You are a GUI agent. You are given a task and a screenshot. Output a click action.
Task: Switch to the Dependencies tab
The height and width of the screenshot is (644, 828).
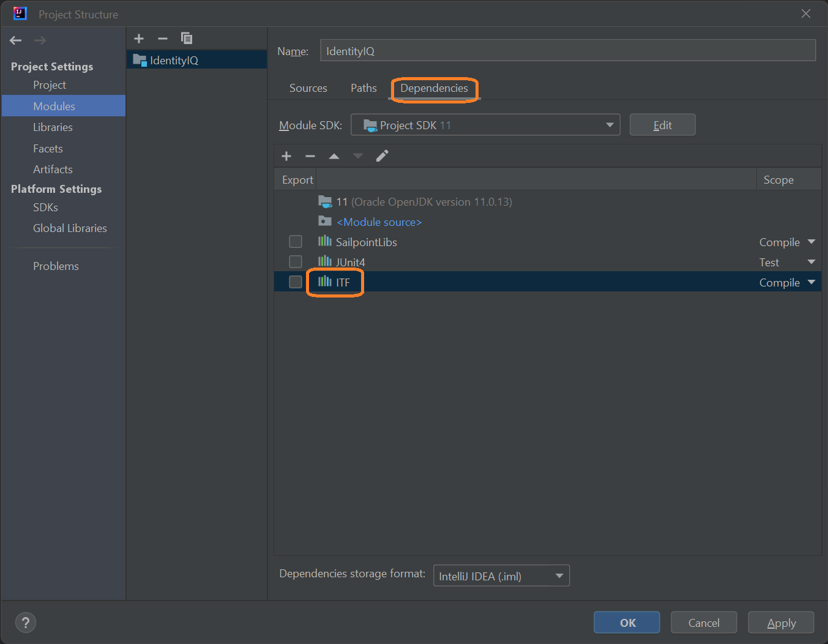coord(434,88)
